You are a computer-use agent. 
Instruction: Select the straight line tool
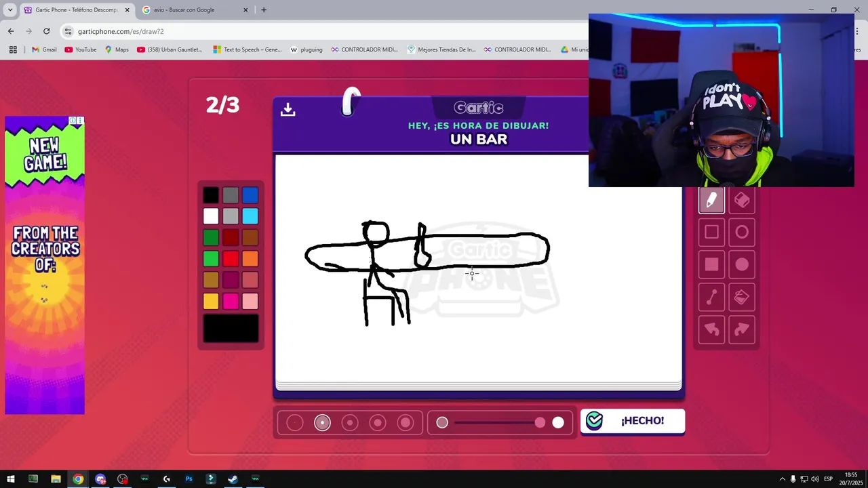(x=711, y=297)
